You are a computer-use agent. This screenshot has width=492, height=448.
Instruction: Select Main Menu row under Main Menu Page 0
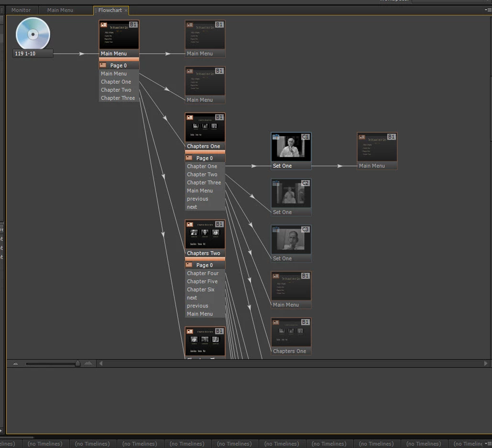pyautogui.click(x=119, y=74)
